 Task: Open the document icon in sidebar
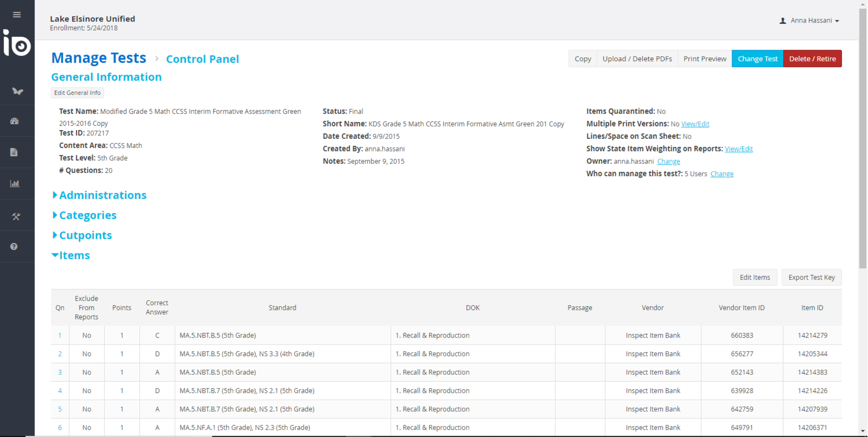click(x=14, y=152)
